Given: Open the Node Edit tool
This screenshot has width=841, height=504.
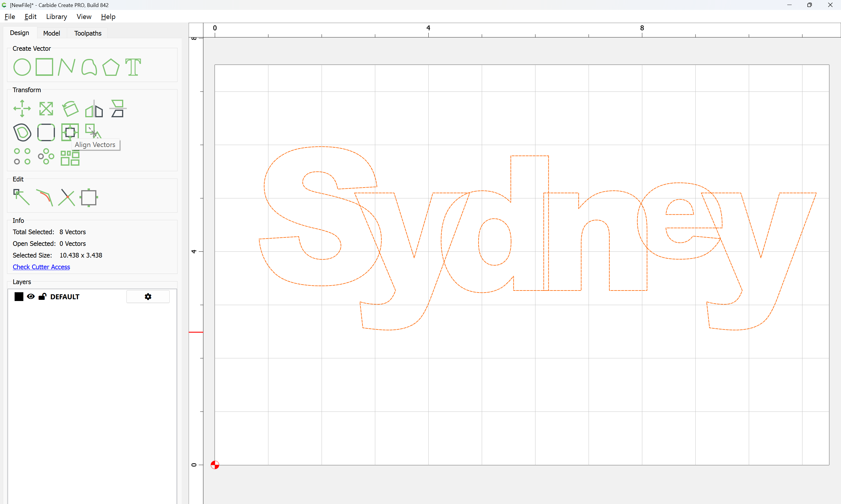Looking at the screenshot, I should tap(21, 197).
